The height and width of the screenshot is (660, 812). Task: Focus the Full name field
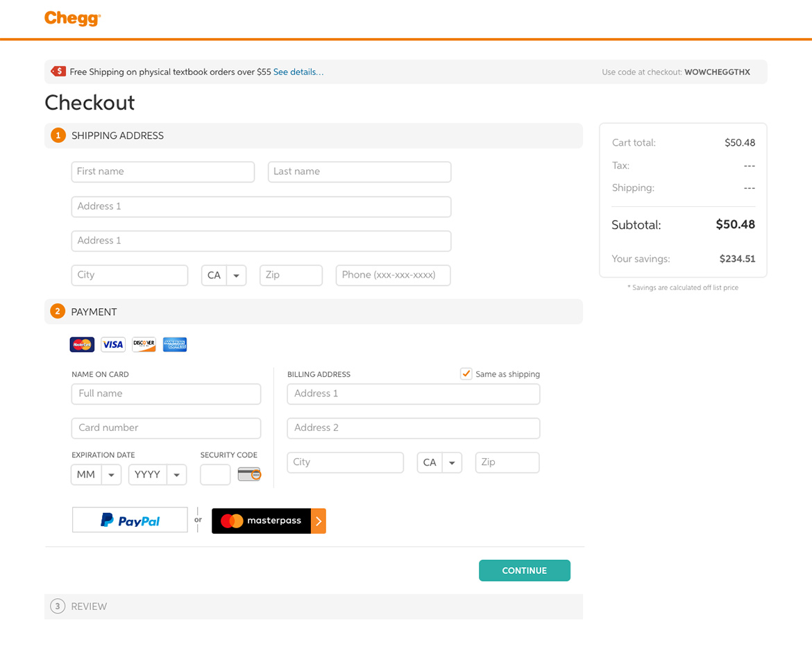pos(167,394)
